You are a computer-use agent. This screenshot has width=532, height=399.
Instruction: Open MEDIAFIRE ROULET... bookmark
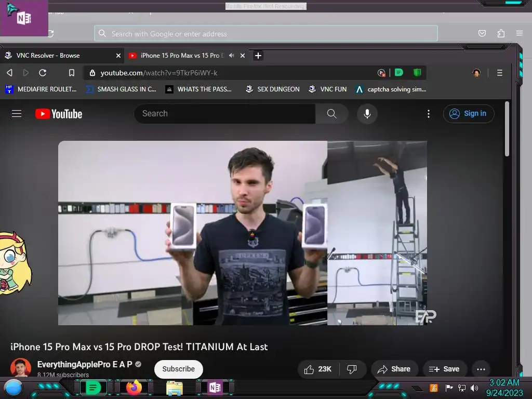click(41, 89)
